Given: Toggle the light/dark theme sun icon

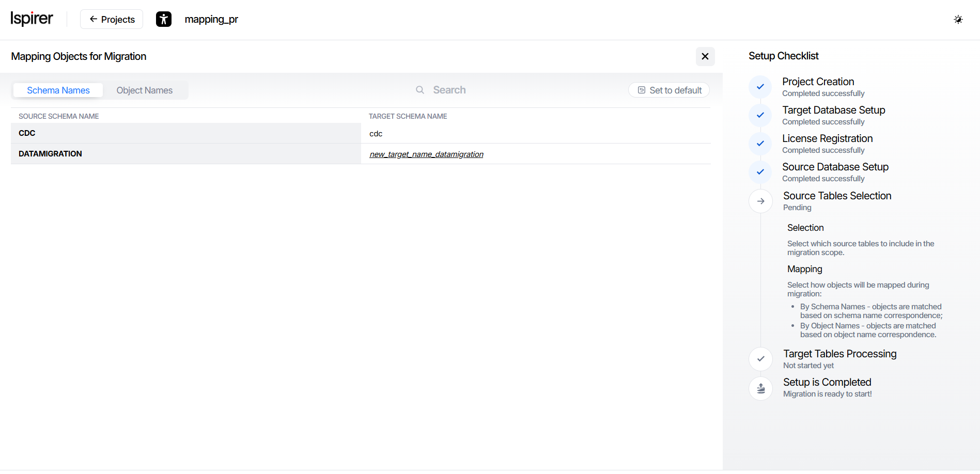Looking at the screenshot, I should pos(958,20).
